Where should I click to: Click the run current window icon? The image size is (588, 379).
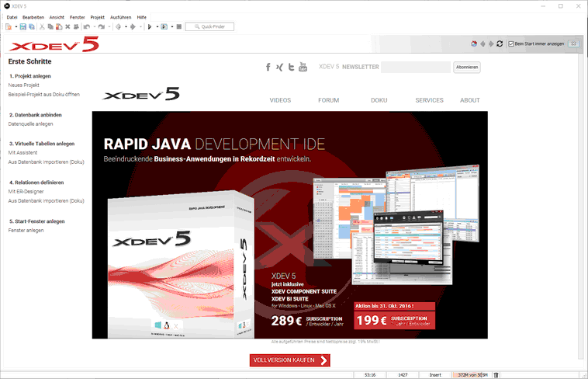(164, 26)
